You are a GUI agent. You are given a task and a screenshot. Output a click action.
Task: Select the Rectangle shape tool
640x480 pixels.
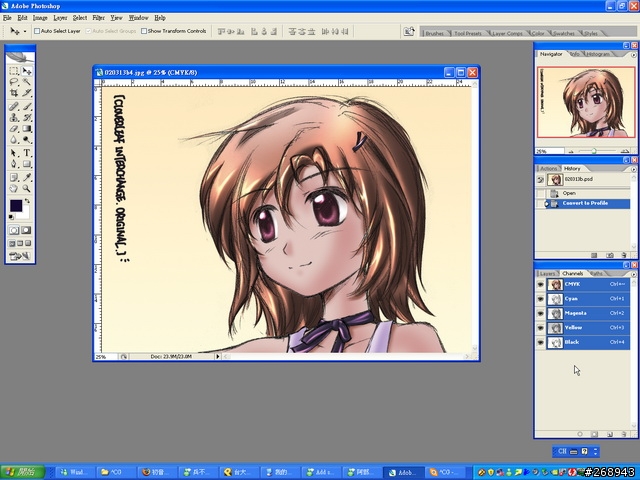[x=27, y=164]
